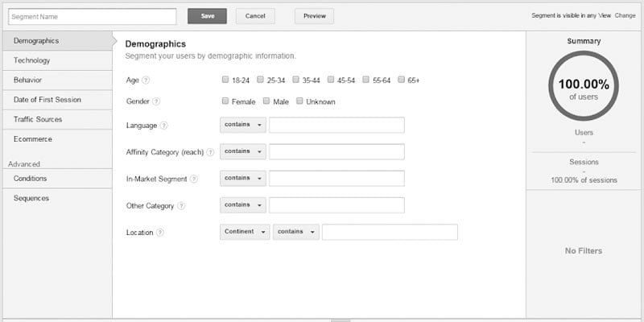Click the Demographics heading text

155,44
